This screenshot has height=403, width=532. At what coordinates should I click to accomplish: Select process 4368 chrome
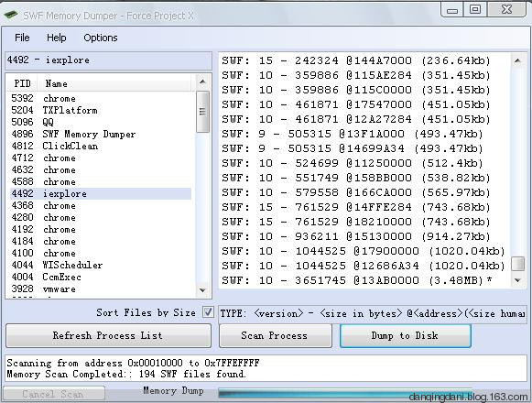tap(101, 205)
